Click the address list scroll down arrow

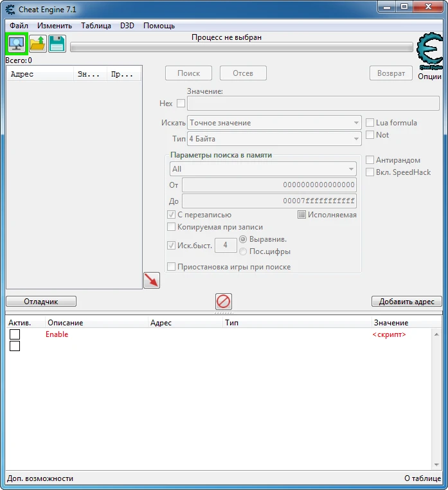pyautogui.click(x=437, y=465)
